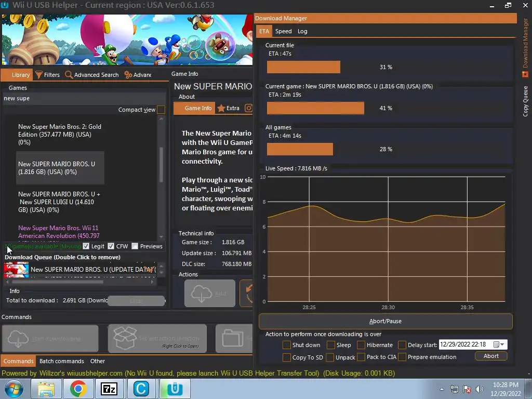532x399 pixels.
Task: Click the orange Download Manager side icon
Action: (x=525, y=74)
